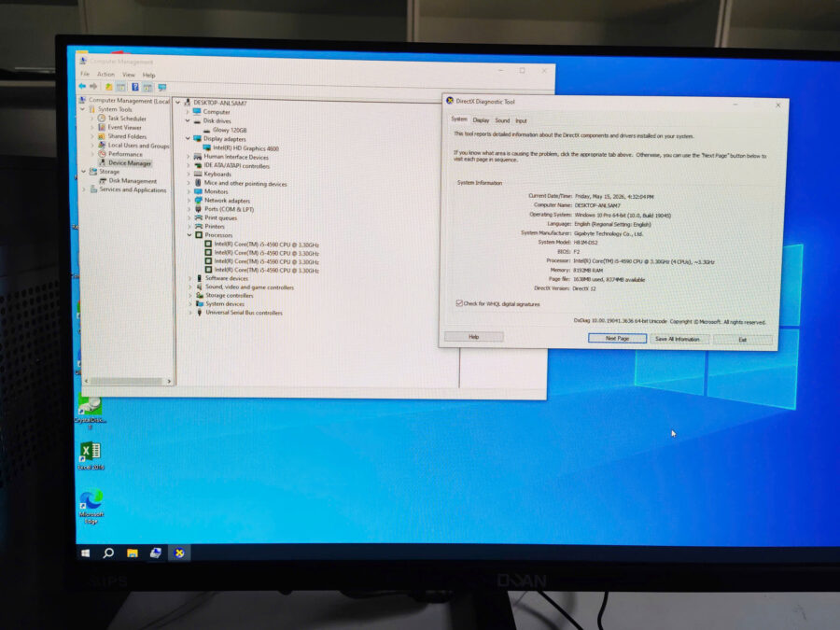Open the Microsoft Edge desktop shortcut
Screen dimensions: 840x630
tap(91, 506)
